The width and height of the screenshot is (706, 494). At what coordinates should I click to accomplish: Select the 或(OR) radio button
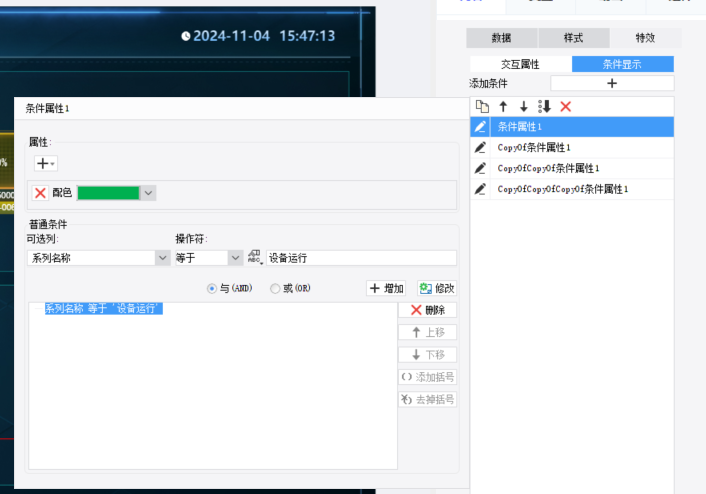[275, 289]
